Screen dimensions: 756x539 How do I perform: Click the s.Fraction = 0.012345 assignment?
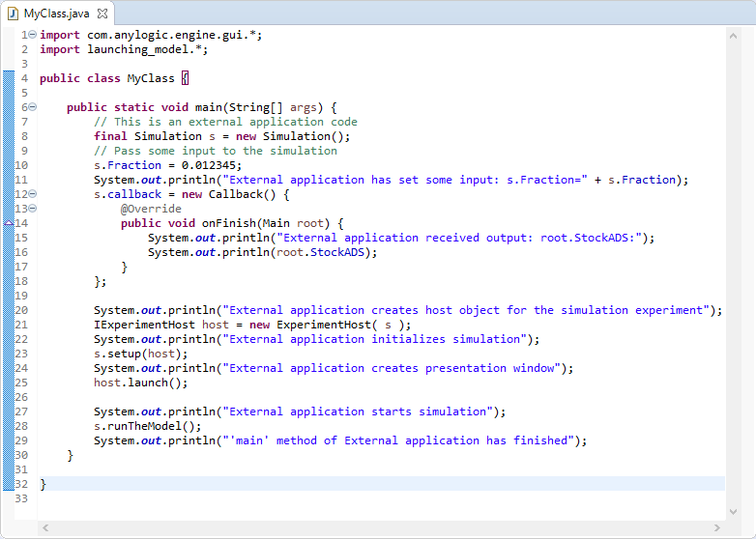pos(167,165)
